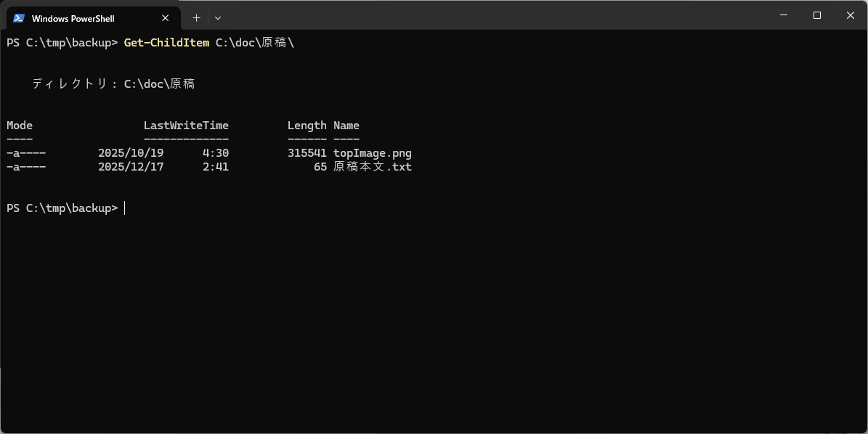Click the cursor at the bottom prompt
Screen dimensions: 868x434
[x=125, y=208]
